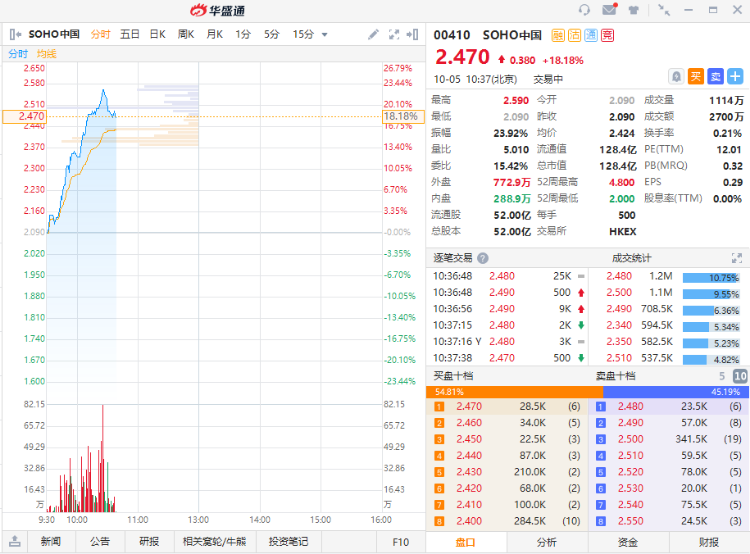Image resolution: width=750 pixels, height=554 pixels.
Task: Set a price alert with the bell icon
Action: (676, 77)
